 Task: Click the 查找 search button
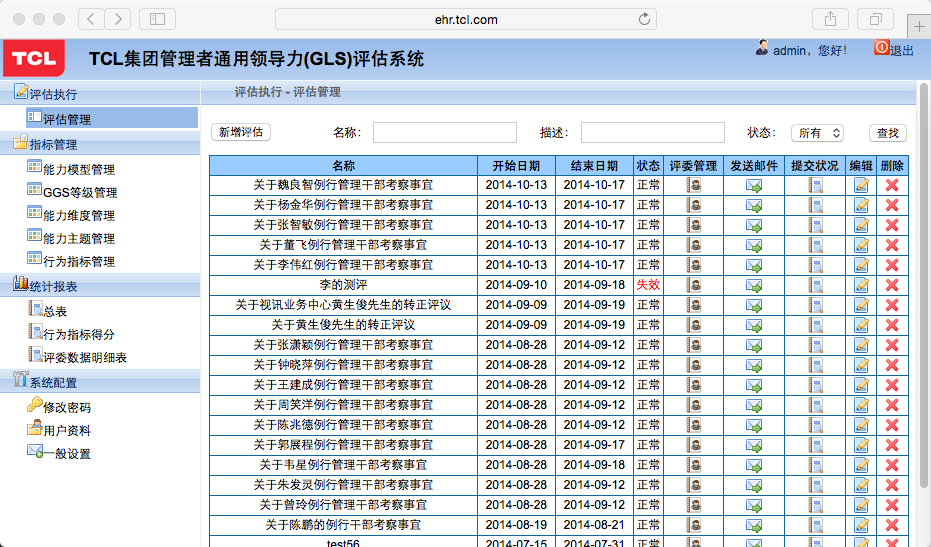888,133
